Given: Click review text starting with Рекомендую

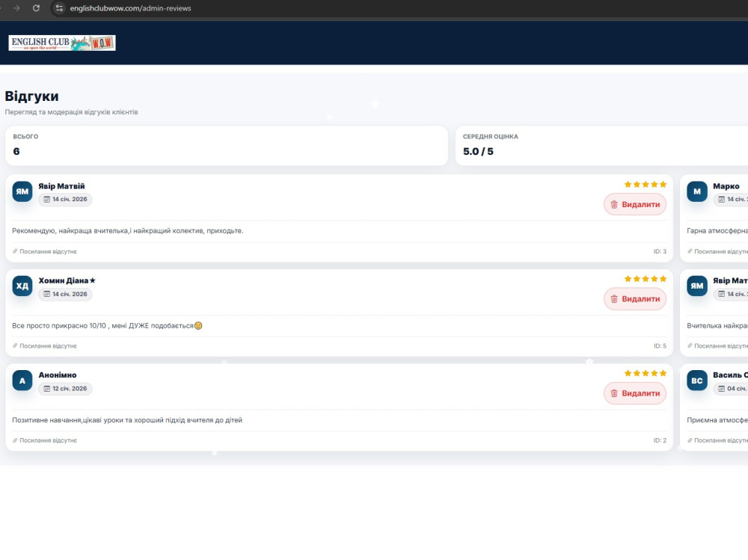Looking at the screenshot, I should click(x=128, y=230).
